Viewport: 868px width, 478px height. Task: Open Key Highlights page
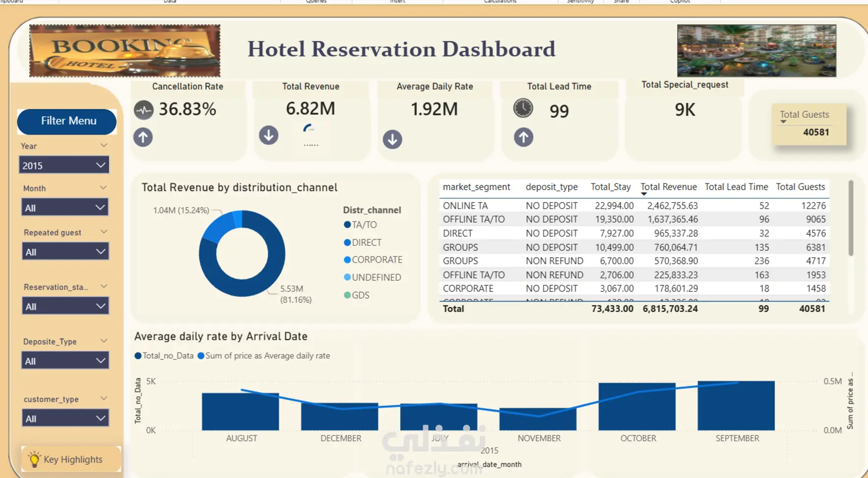[71, 459]
